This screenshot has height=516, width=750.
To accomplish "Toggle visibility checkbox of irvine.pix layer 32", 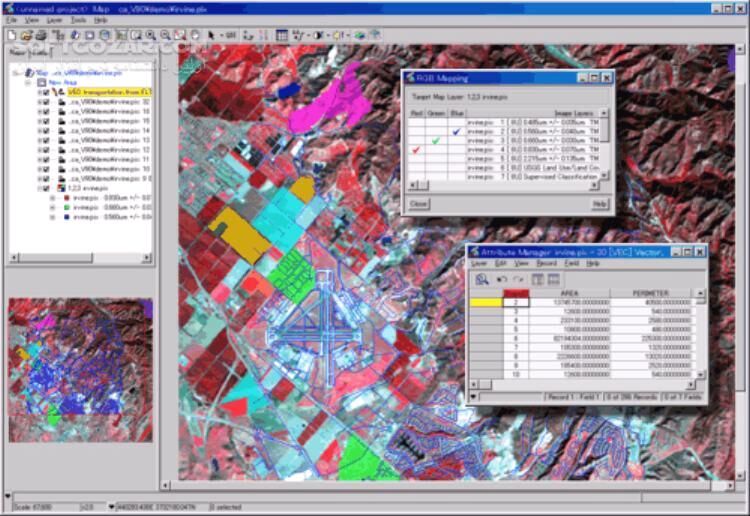I will 46,102.
